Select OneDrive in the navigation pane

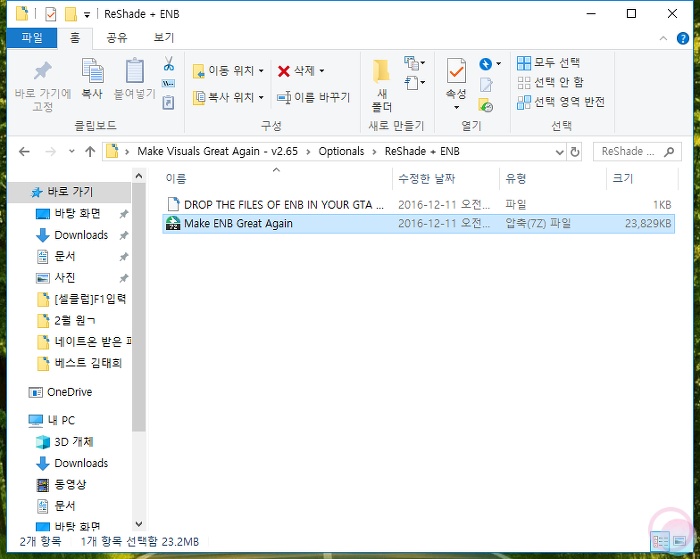pyautogui.click(x=69, y=392)
